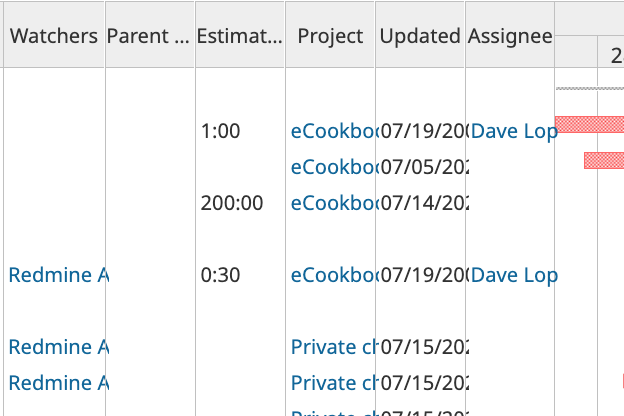Open eCookbook project link beside 200:00 estimate

point(333,203)
